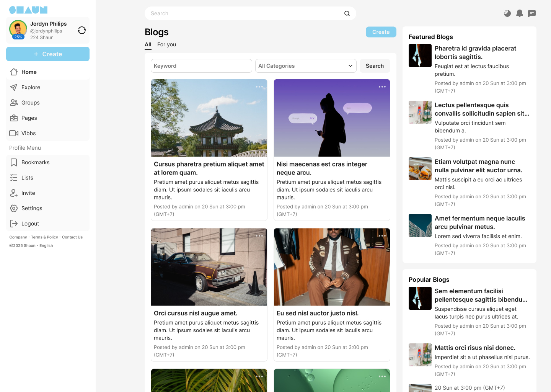Click the Create button next to Blogs heading
Viewport: 551px width, 392px height.
coord(381,32)
